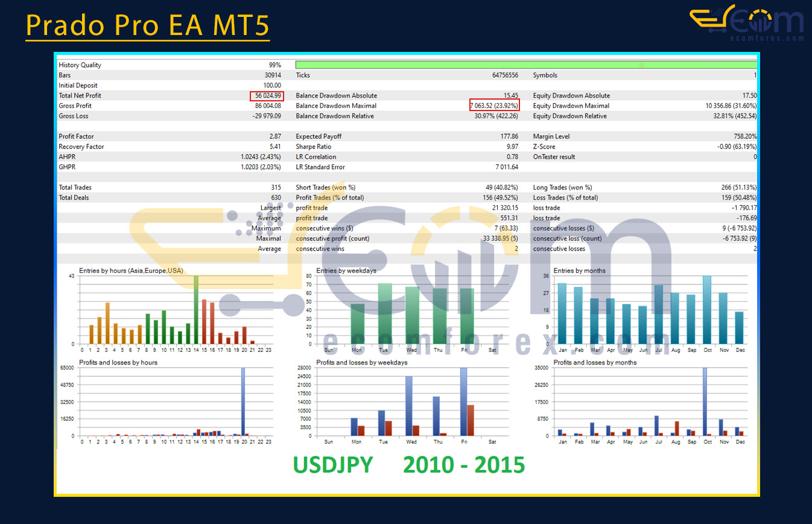The width and height of the screenshot is (812, 524).
Task: Select the Total Trades value 315
Action: (276, 188)
